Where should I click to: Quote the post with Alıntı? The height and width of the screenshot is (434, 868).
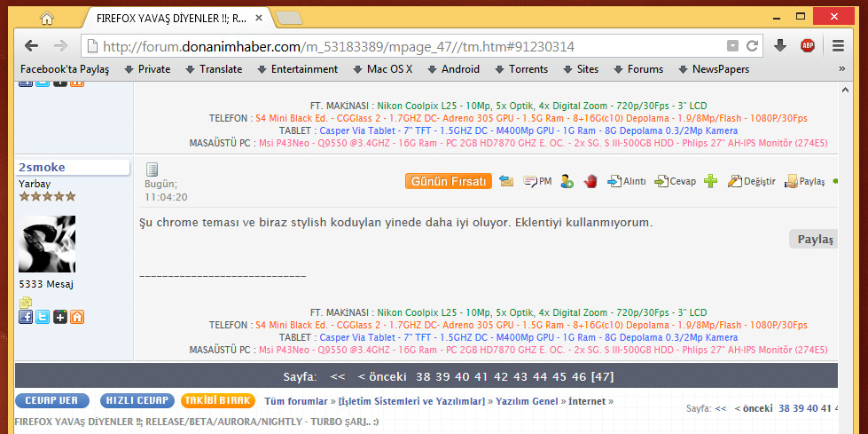coord(627,181)
